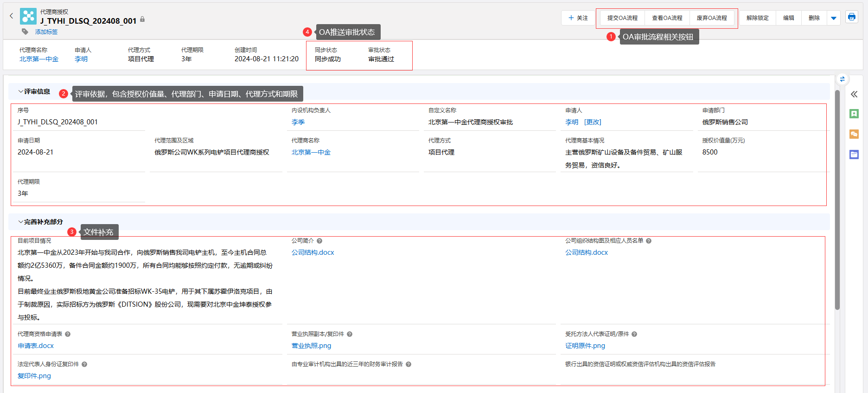Open the blue card sidebar icon

point(854,155)
